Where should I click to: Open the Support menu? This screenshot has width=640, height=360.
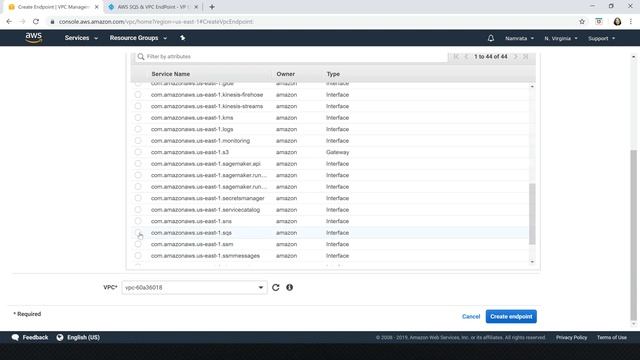coord(601,38)
